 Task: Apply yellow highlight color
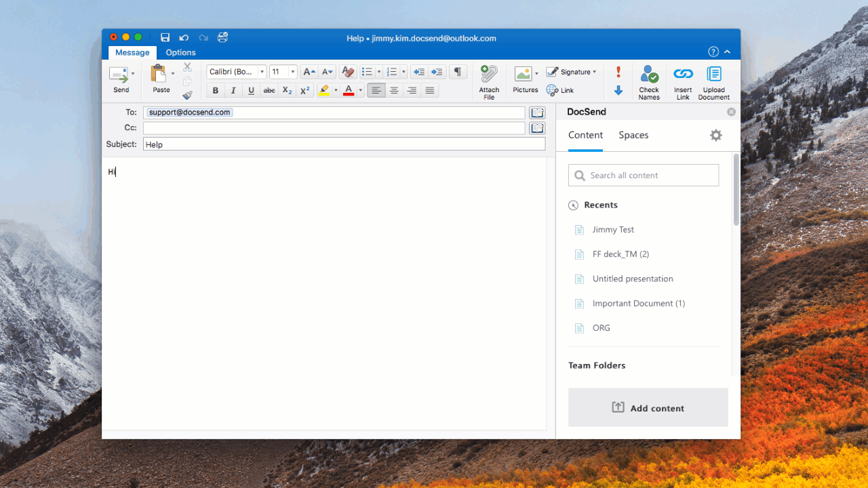(324, 91)
